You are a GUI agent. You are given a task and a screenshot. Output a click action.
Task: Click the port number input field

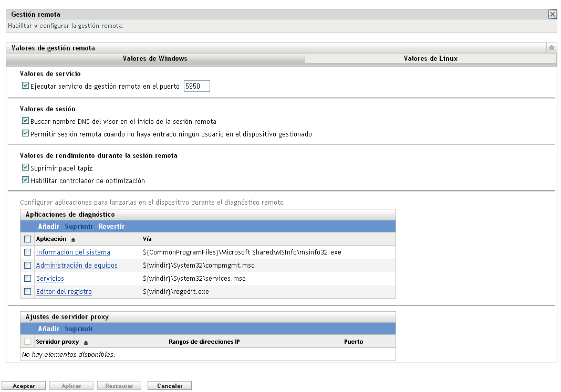pos(196,86)
